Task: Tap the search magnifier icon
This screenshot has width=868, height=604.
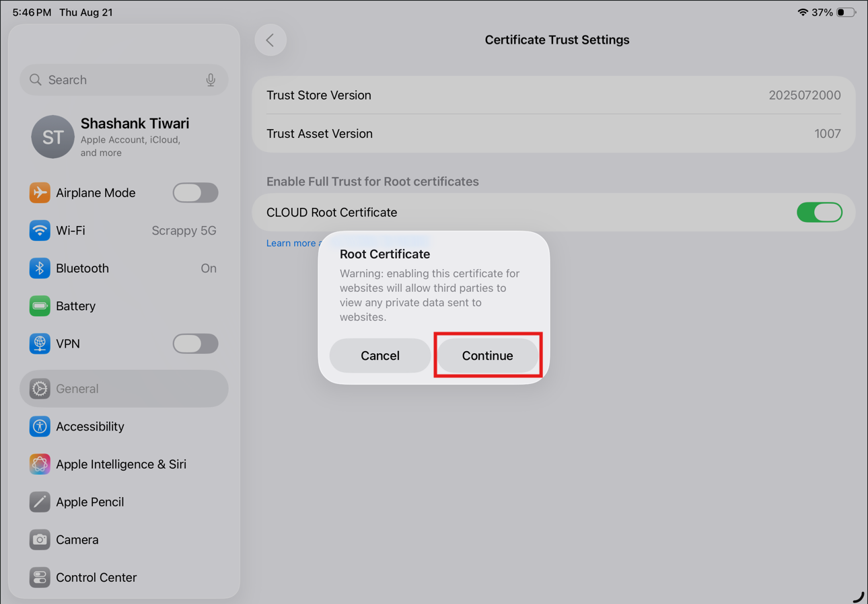Action: (x=36, y=79)
